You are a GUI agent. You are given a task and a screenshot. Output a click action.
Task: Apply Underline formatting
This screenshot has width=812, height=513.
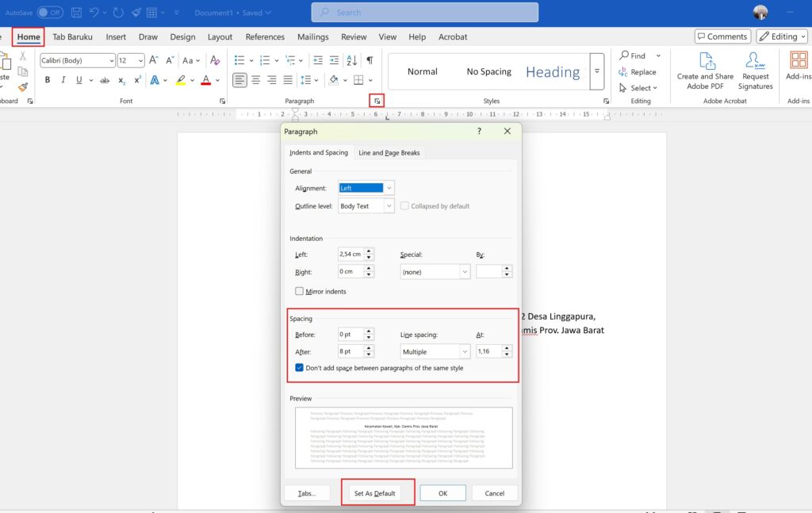pos(79,80)
